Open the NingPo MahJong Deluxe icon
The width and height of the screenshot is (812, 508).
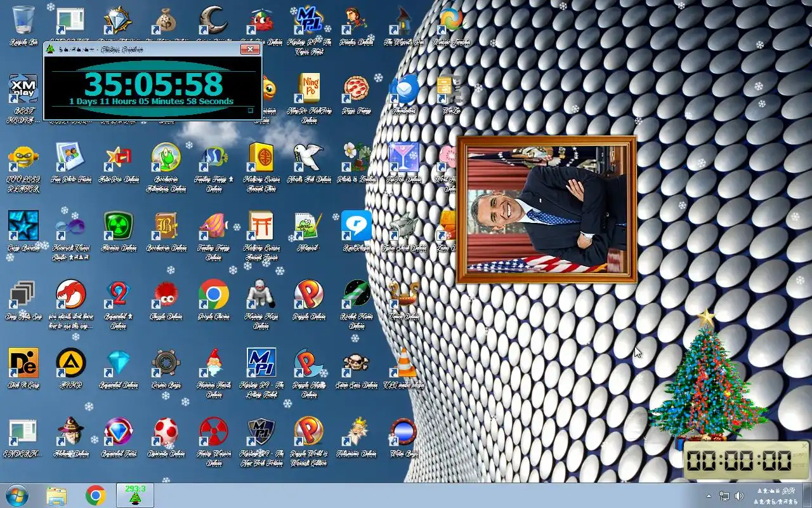click(309, 88)
